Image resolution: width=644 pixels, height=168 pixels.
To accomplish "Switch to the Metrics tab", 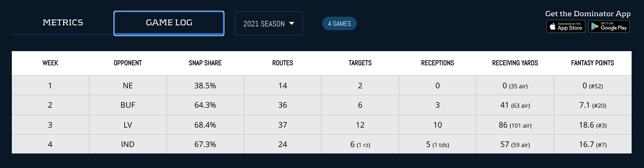I will coord(63,23).
